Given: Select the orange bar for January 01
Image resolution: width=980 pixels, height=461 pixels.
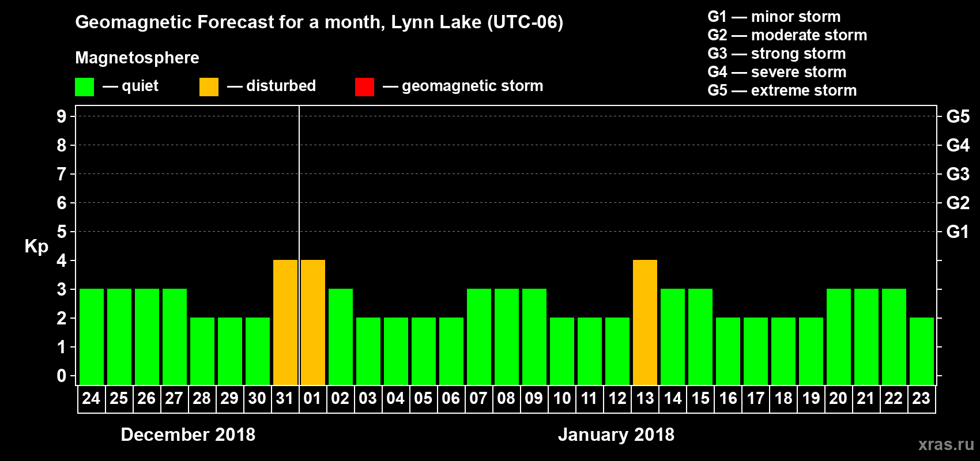Looking at the screenshot, I should tap(313, 322).
